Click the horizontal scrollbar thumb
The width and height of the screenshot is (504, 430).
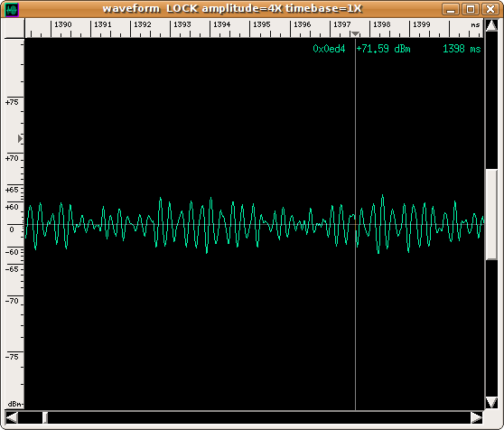pyautogui.click(x=45, y=417)
